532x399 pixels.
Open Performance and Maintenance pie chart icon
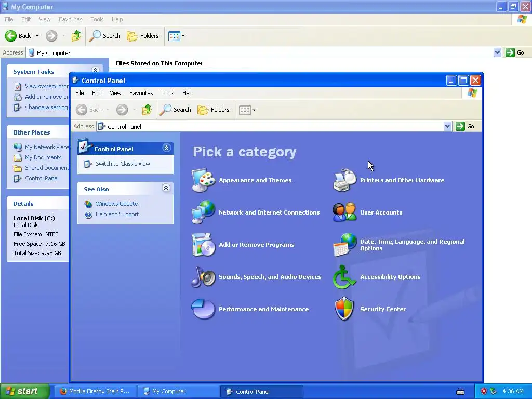click(203, 309)
